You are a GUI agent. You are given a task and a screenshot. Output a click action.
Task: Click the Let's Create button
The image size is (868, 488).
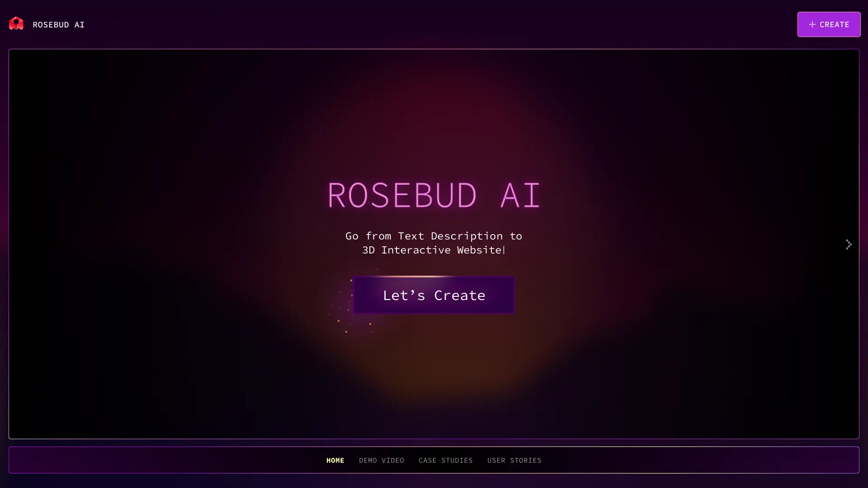[x=433, y=295]
